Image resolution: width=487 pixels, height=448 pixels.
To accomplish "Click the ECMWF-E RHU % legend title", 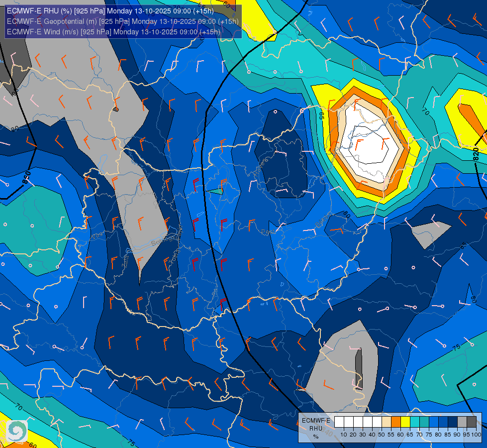I will (x=316, y=429).
